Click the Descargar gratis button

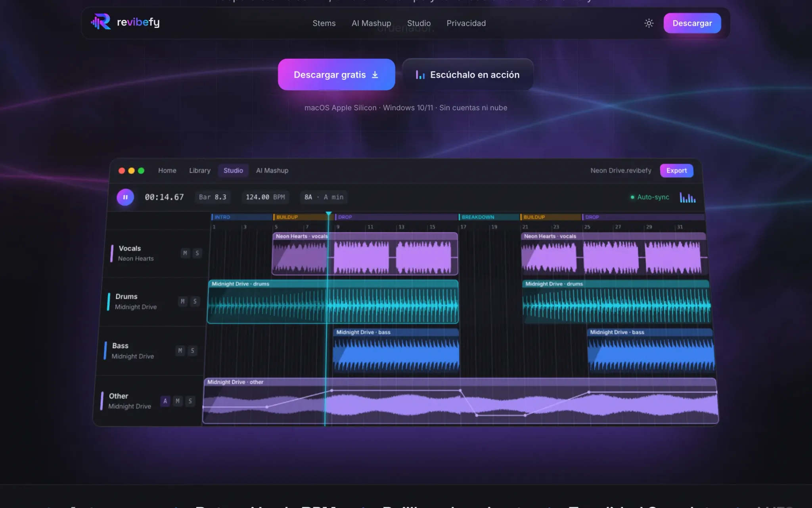(x=336, y=75)
